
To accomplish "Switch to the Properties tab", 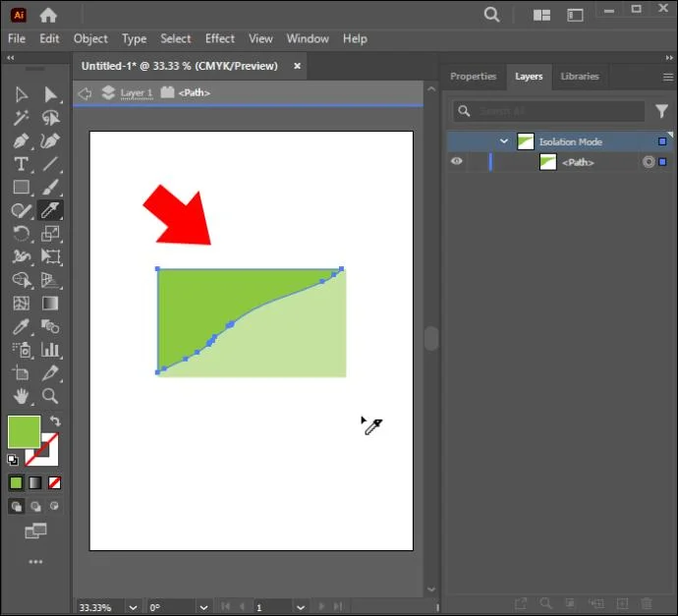I will 473,76.
